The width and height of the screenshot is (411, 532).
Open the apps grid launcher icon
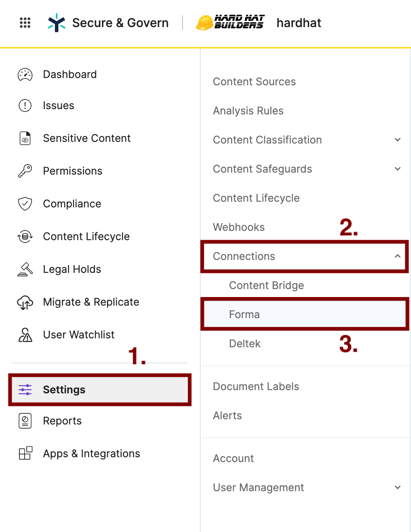pyautogui.click(x=25, y=23)
